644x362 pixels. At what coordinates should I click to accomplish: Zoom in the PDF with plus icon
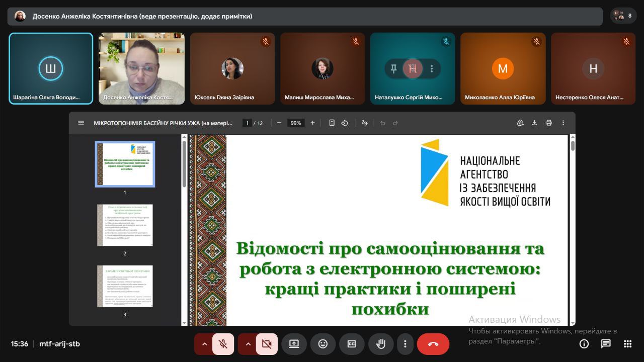(312, 123)
